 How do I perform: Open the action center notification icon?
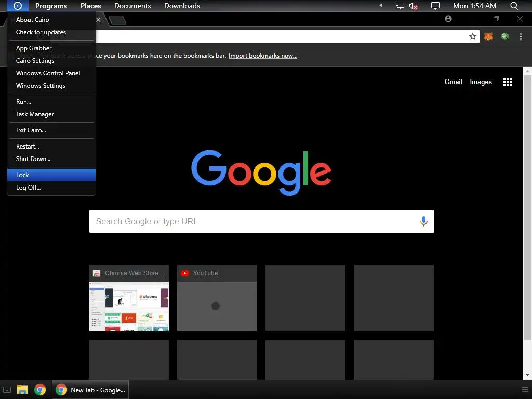435,6
